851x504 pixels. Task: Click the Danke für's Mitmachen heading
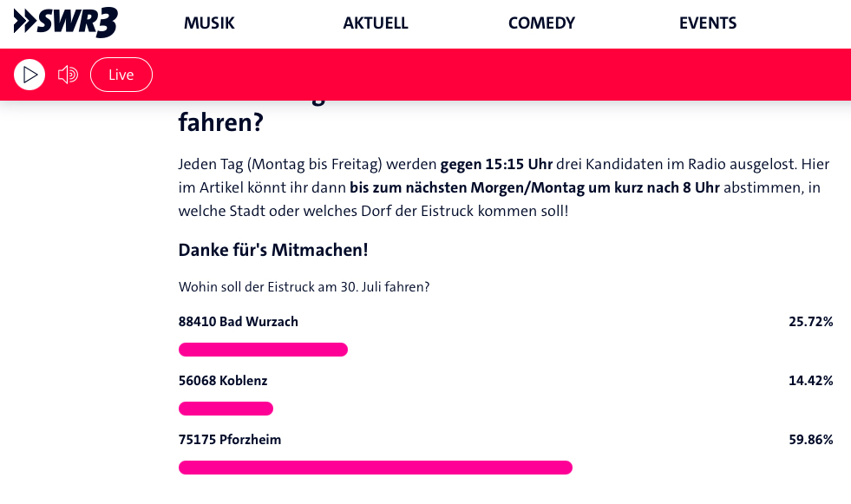coord(273,250)
